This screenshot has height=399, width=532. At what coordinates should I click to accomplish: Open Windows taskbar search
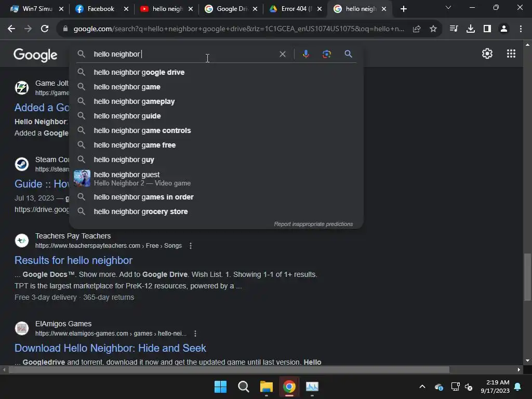[x=243, y=387]
